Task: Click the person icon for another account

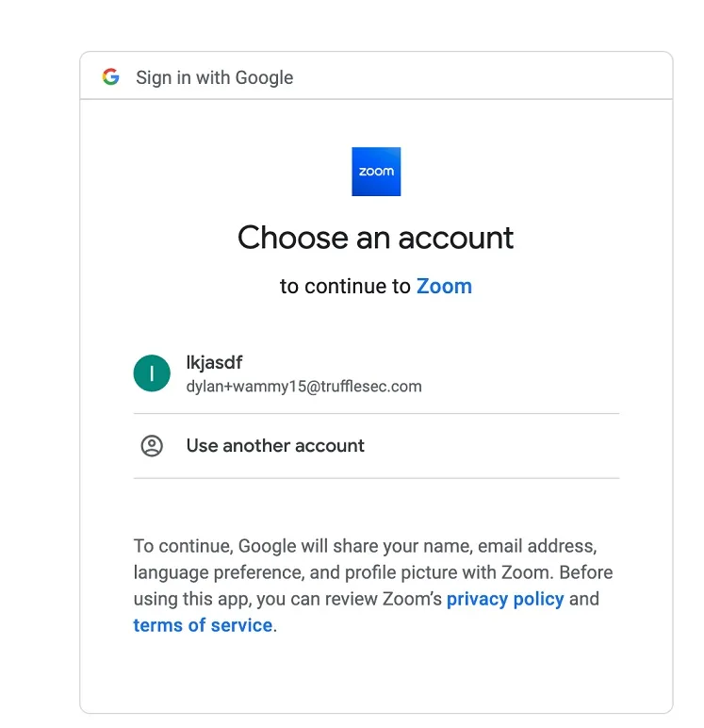Action: pyautogui.click(x=152, y=446)
